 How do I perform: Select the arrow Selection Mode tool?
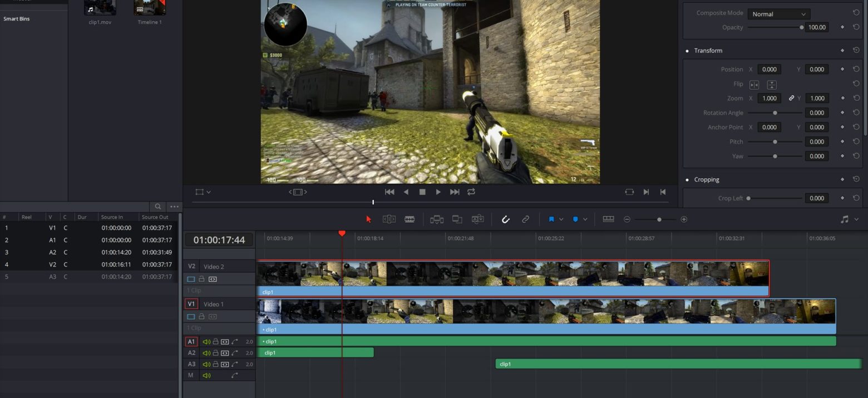click(368, 219)
